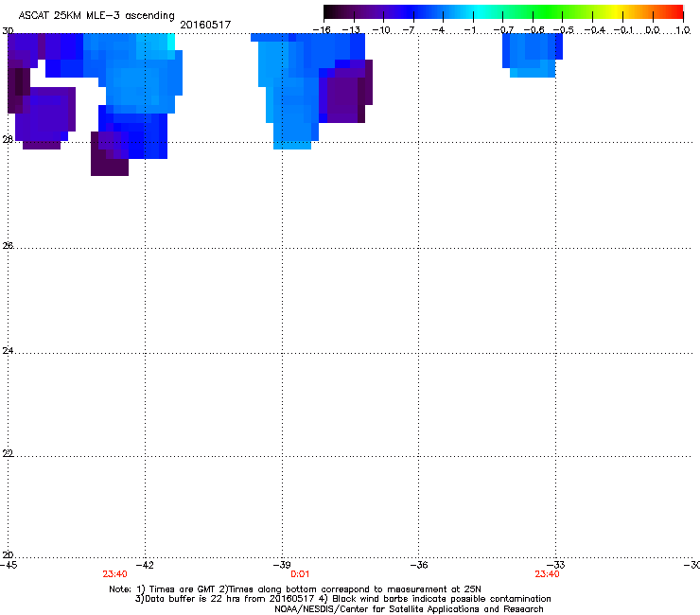
Task: Click the -1 colorbar tick label
Action: tap(469, 30)
